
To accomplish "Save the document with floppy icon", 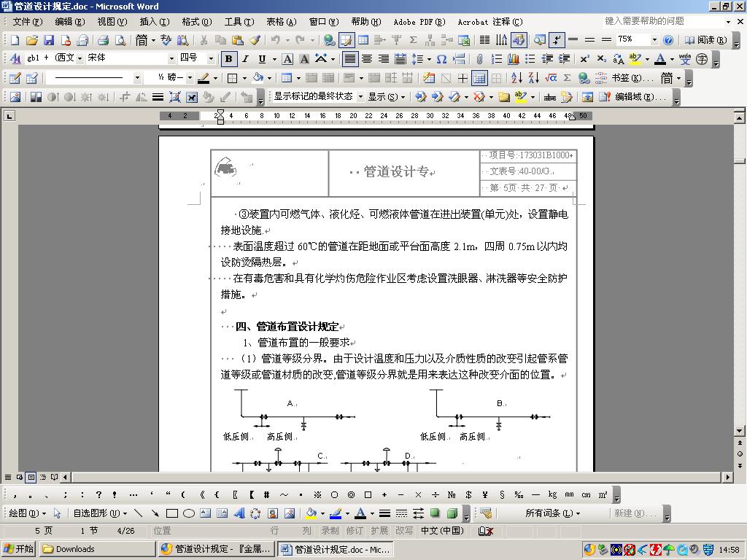I will (x=49, y=41).
